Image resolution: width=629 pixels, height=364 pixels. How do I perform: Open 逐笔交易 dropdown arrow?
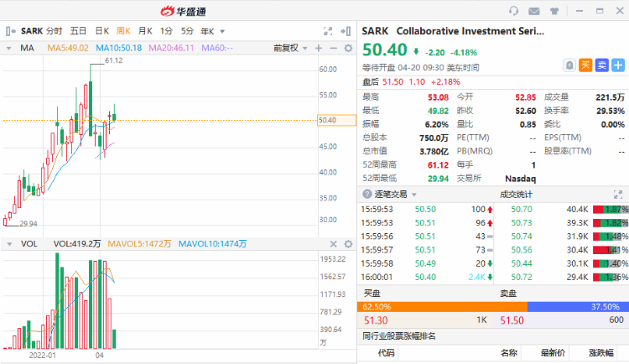pos(414,195)
